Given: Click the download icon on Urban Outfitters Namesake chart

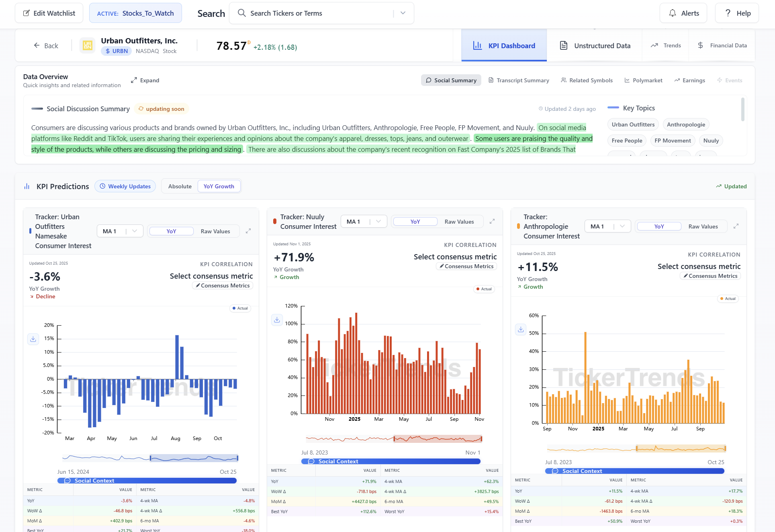Looking at the screenshot, I should [33, 339].
